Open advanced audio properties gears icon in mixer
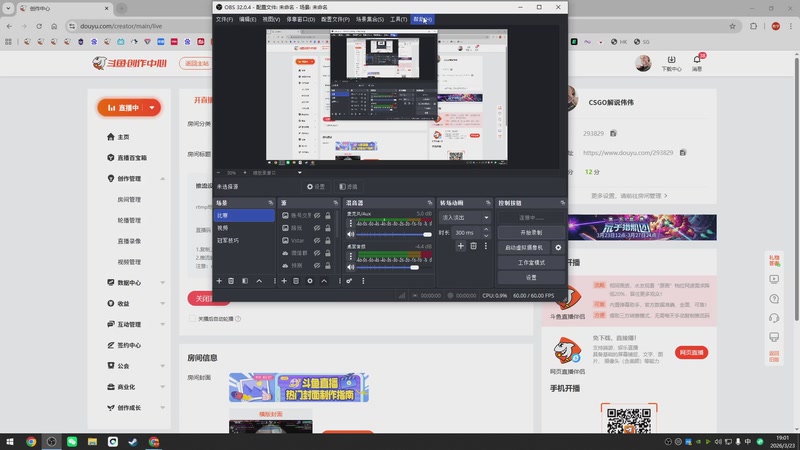 pos(349,281)
